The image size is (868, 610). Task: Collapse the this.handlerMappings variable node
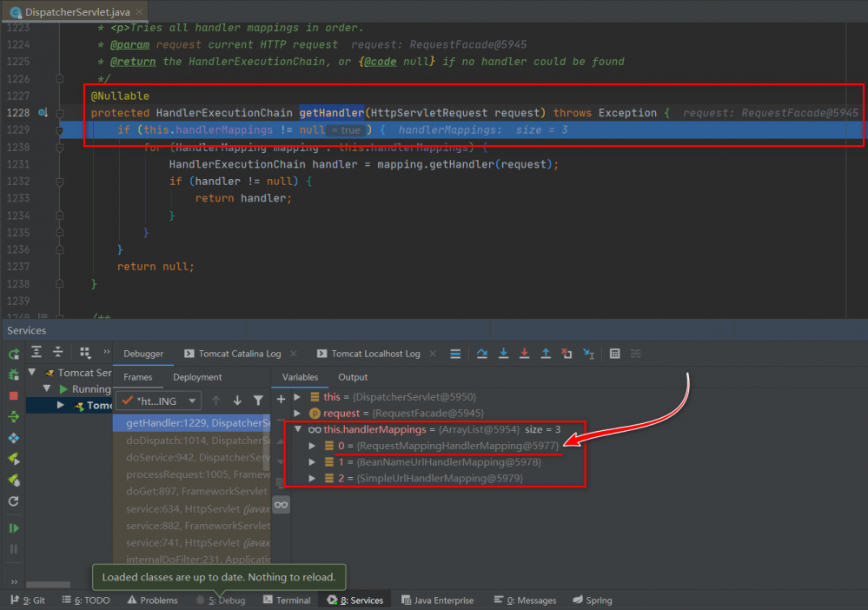coord(299,429)
